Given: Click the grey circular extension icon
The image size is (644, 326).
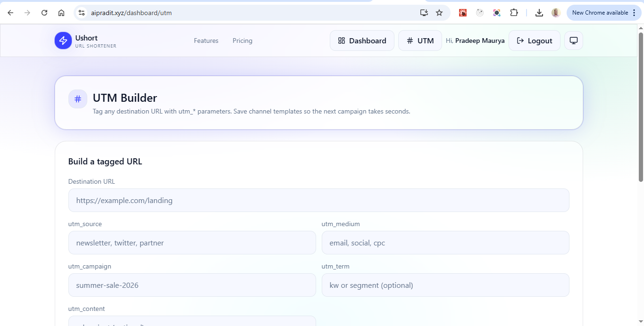Looking at the screenshot, I should click(480, 13).
